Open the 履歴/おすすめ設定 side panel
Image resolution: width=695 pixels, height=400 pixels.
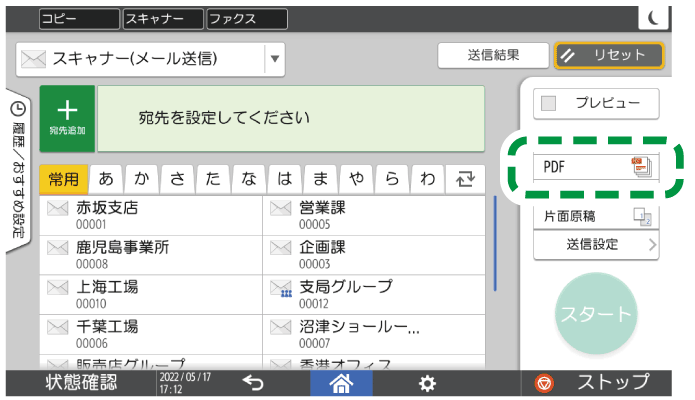pos(18,172)
